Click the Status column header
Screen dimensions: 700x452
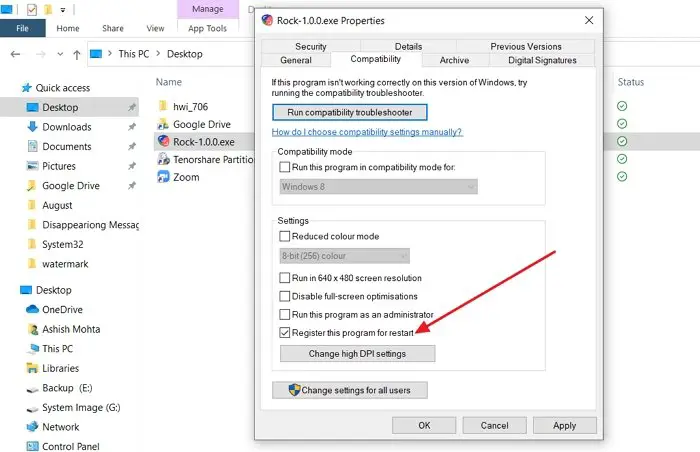pyautogui.click(x=631, y=82)
